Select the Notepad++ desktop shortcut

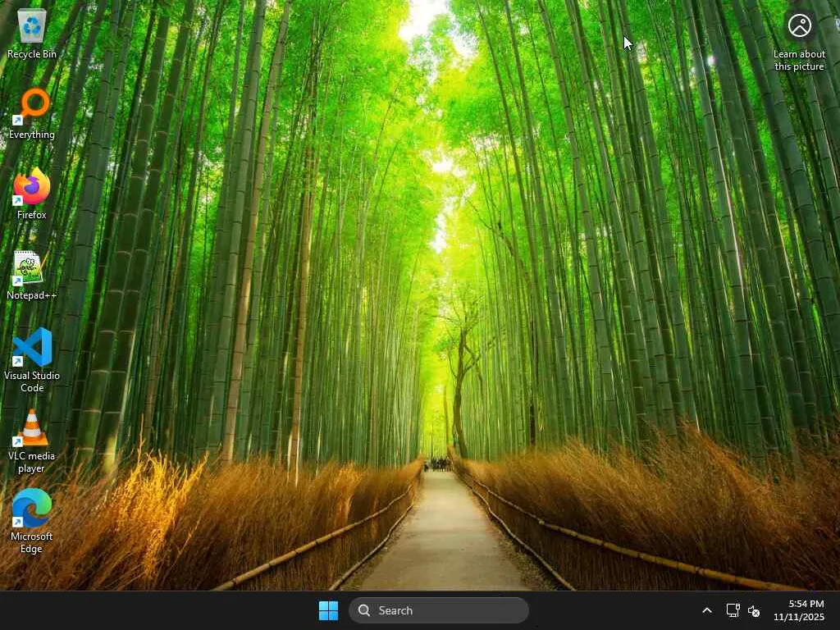pyautogui.click(x=32, y=275)
